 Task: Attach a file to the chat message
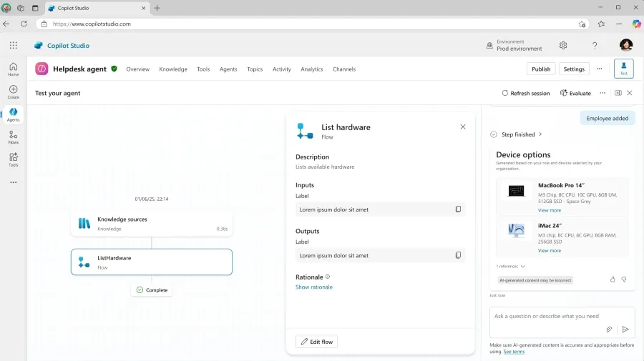(609, 330)
